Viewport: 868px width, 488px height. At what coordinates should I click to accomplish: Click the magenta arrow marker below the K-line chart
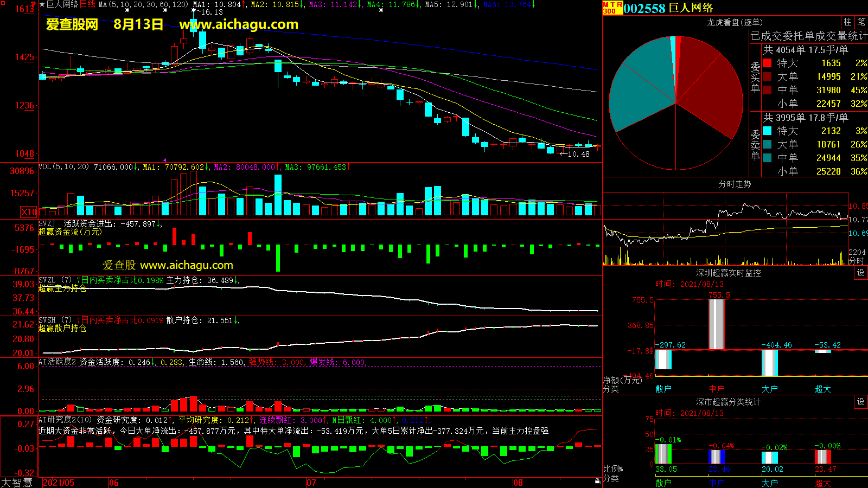(x=164, y=160)
